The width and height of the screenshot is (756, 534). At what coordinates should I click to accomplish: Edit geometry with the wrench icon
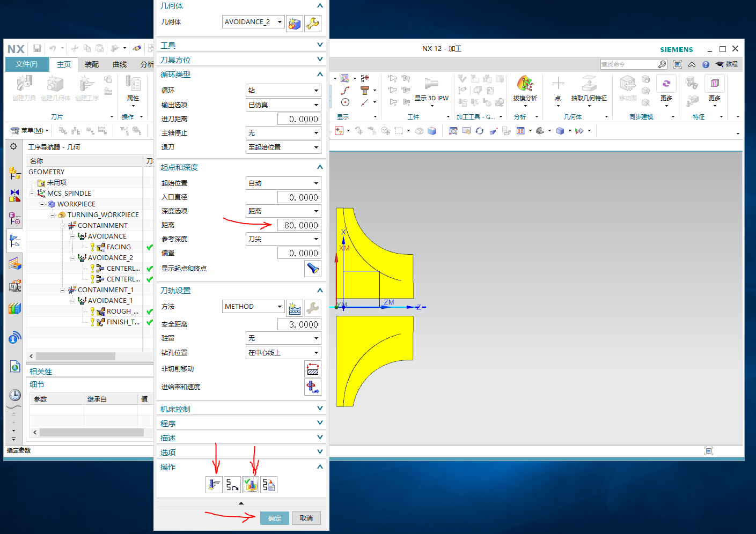(313, 23)
